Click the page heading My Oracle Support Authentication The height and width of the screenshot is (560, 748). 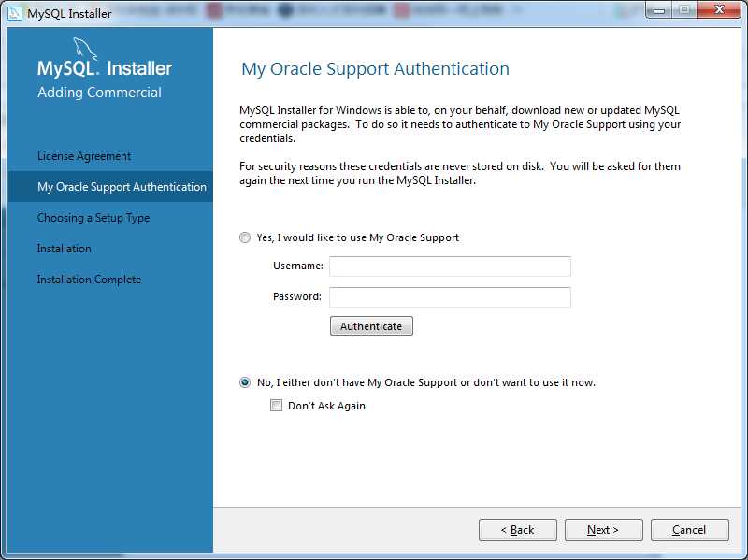(x=376, y=68)
